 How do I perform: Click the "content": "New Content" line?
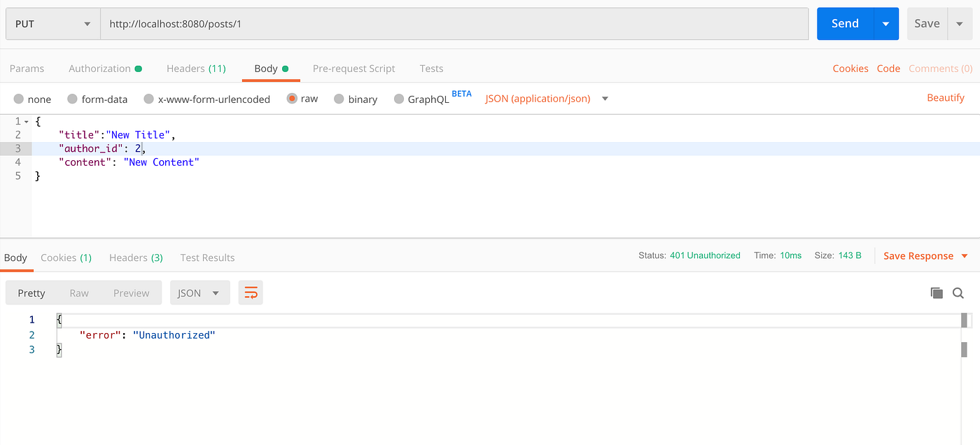pyautogui.click(x=129, y=162)
